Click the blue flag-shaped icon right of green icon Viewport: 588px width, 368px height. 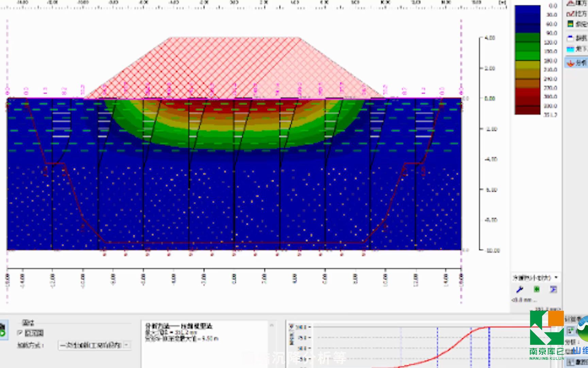pyautogui.click(x=554, y=290)
